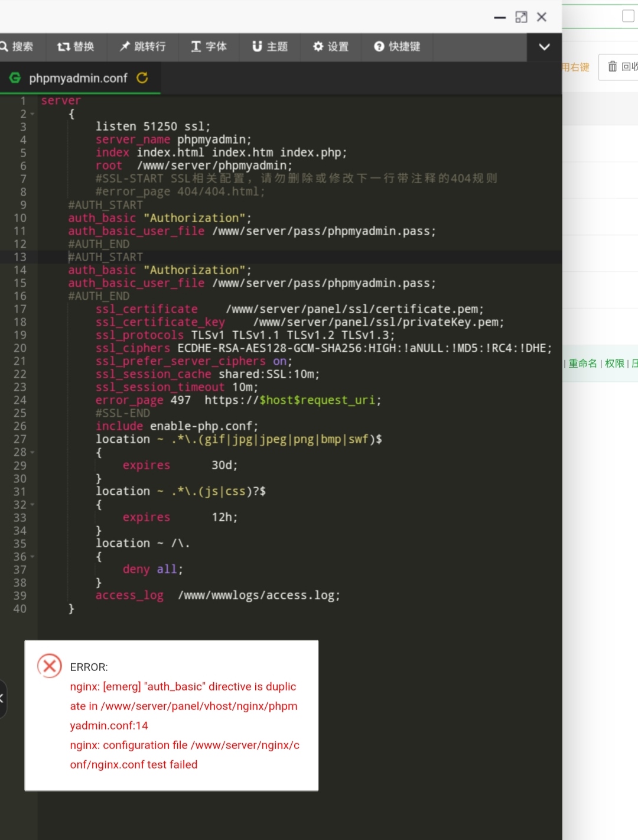The height and width of the screenshot is (840, 638).
Task: Click the listen 51250 ssl line
Action: [x=153, y=127]
